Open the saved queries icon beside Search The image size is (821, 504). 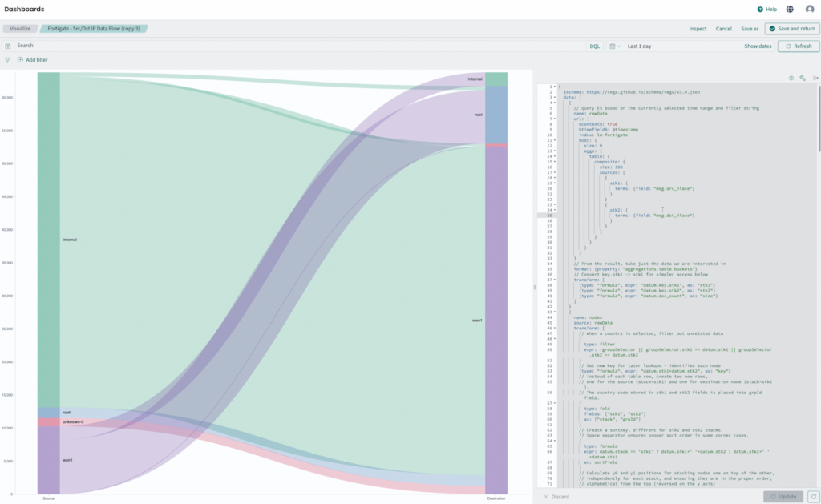(x=8, y=46)
